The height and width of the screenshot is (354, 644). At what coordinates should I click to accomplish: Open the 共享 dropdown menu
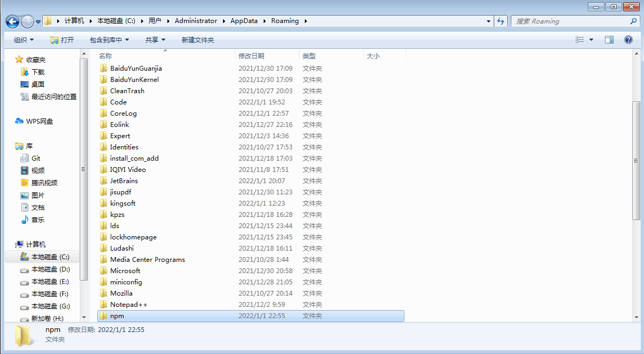coord(155,40)
